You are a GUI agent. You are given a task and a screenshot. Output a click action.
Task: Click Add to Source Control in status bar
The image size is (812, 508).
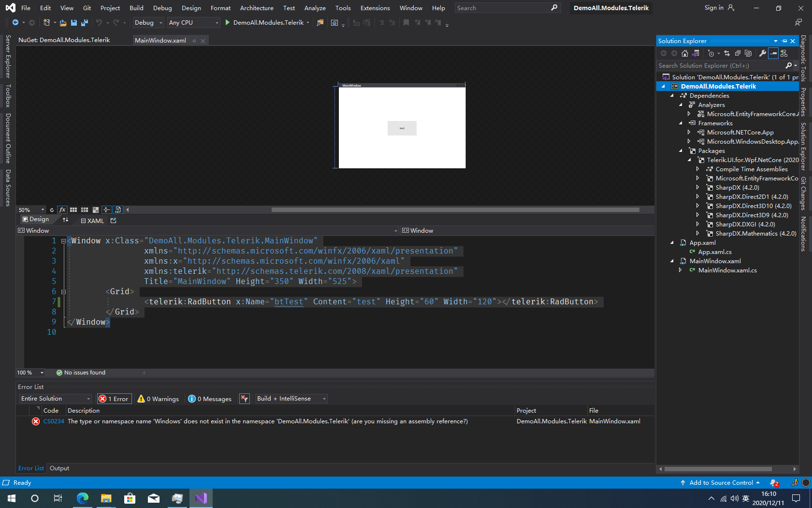tap(720, 483)
